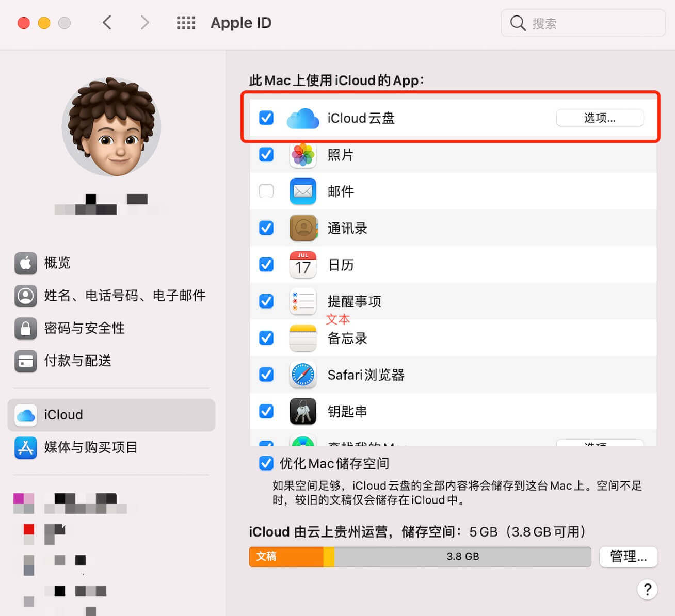Screen dimensions: 675x616
Task: Uncheck the 通讯录 checkbox
Action: pos(266,228)
